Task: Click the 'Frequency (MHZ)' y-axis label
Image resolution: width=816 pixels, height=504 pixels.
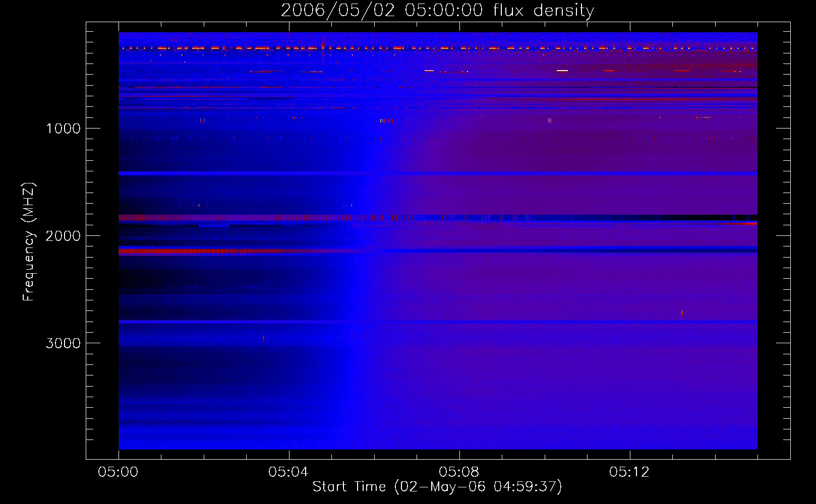Action: 29,241
